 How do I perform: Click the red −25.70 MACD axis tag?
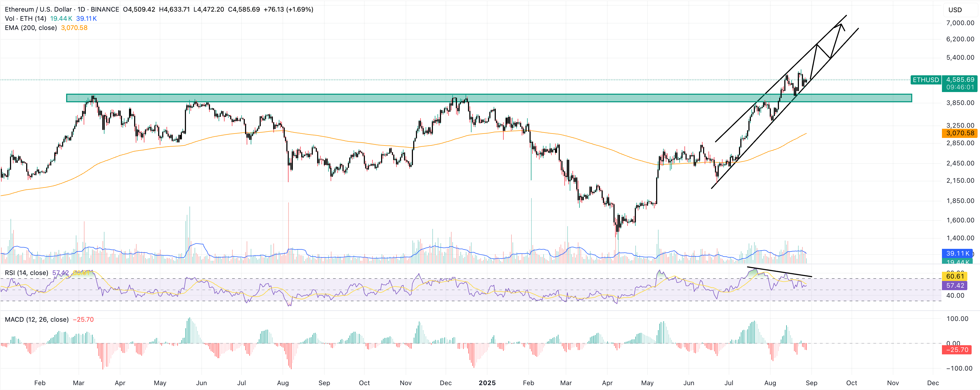[957, 350]
